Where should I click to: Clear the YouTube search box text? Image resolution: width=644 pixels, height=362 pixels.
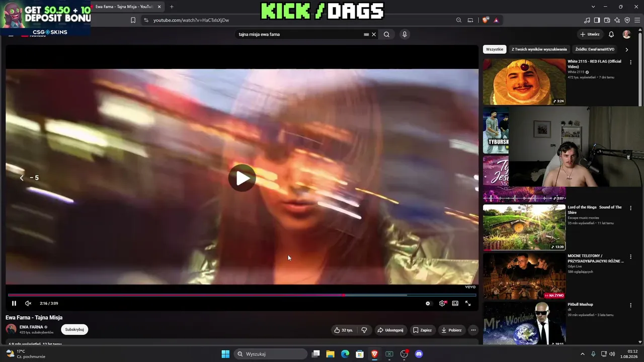pyautogui.click(x=374, y=34)
